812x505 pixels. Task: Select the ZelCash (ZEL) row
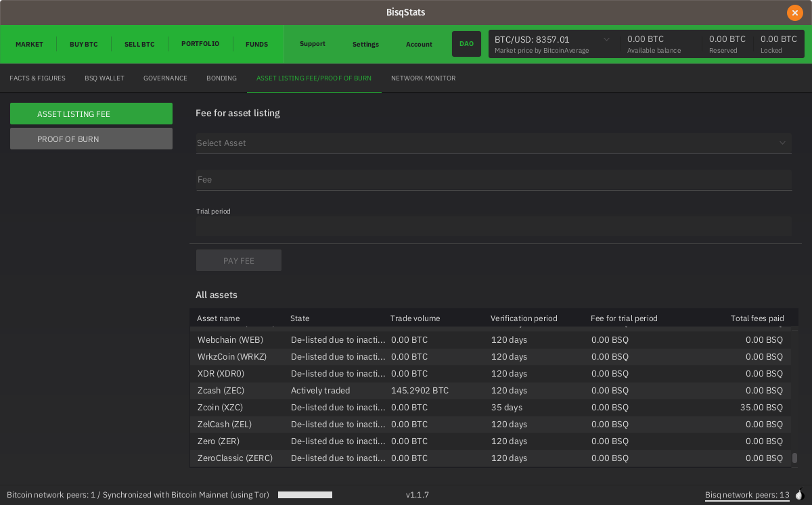click(x=491, y=425)
